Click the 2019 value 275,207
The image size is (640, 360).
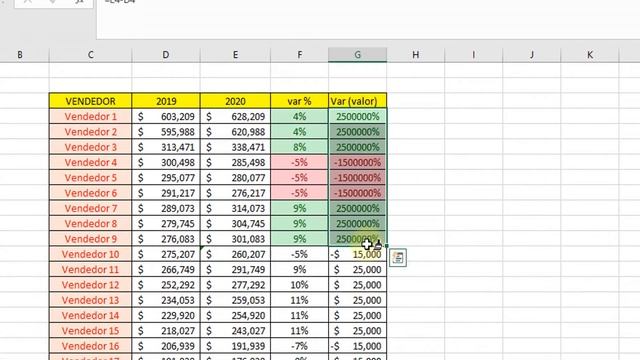(x=166, y=254)
